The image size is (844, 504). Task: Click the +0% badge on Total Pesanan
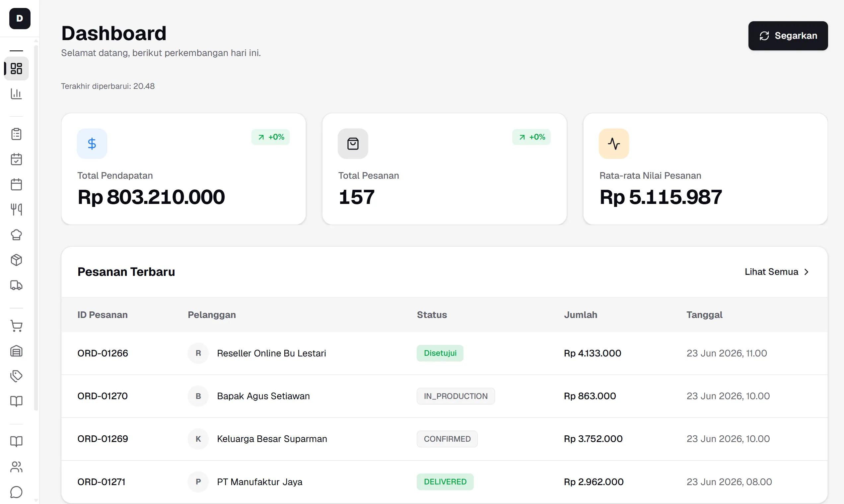coord(531,137)
